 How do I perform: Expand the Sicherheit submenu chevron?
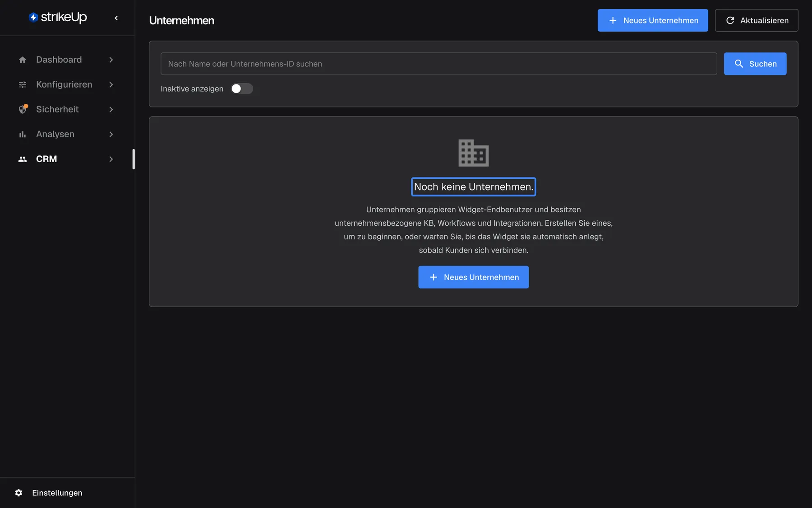point(111,109)
